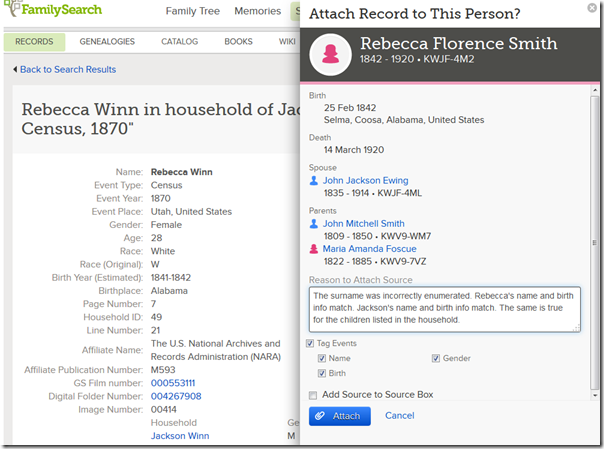The width and height of the screenshot is (604, 449).
Task: Switch to the Genealogies tab
Action: 107,42
